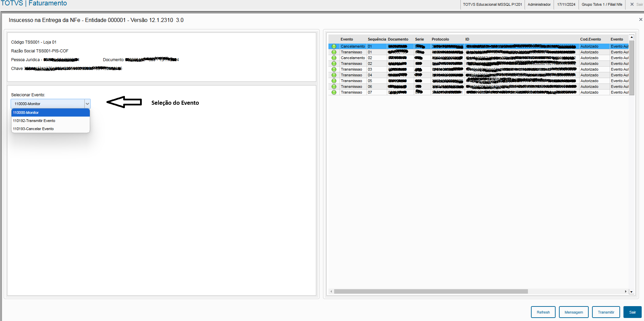644x321 pixels.
Task: Click green status icon of Transmissao row 02
Action: click(334, 64)
